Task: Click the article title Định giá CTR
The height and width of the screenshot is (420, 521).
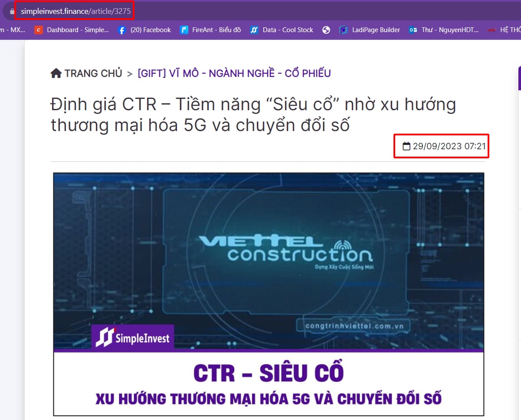Action: click(253, 115)
